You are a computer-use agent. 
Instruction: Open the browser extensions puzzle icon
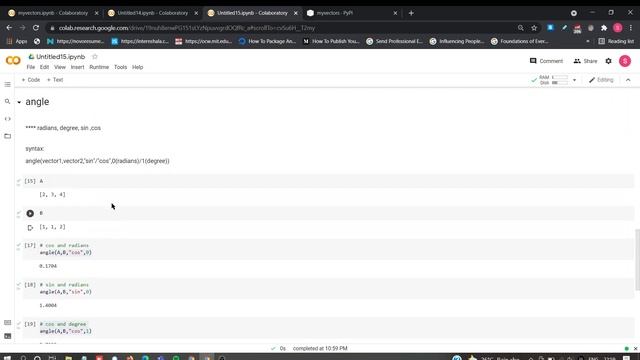click(604, 28)
